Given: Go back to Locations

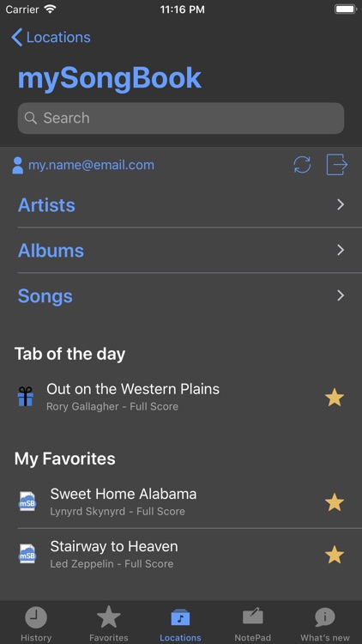Looking at the screenshot, I should click(x=51, y=38).
